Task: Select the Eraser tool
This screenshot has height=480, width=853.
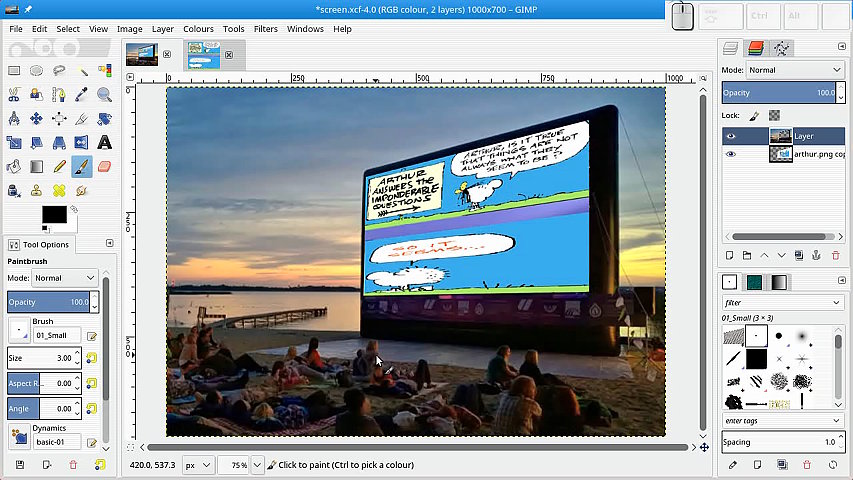Action: pos(105,167)
